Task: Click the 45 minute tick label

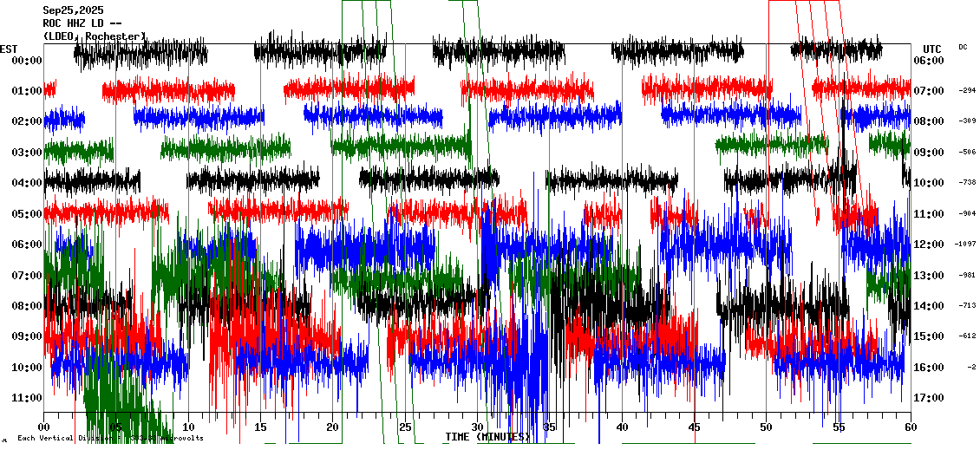Action: point(695,427)
